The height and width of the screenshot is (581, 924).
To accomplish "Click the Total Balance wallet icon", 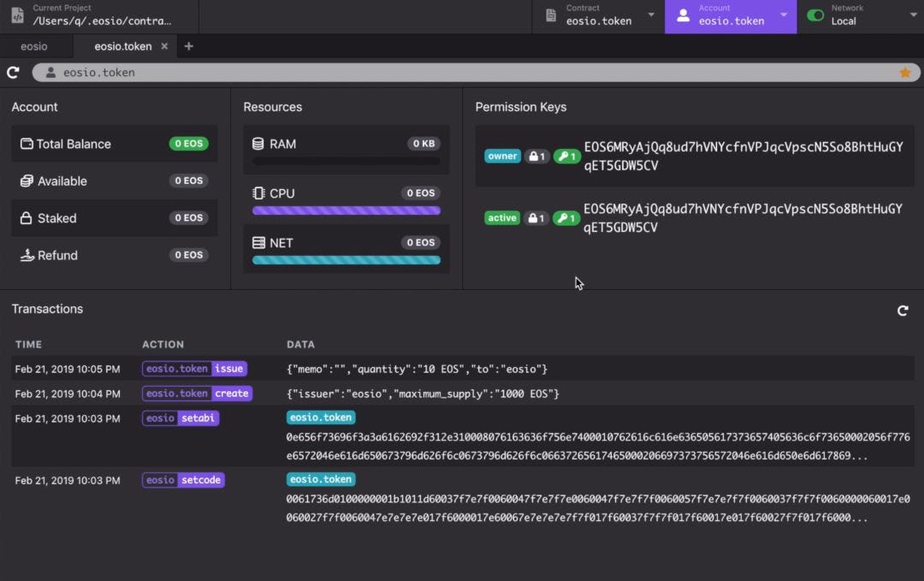I will click(x=27, y=144).
